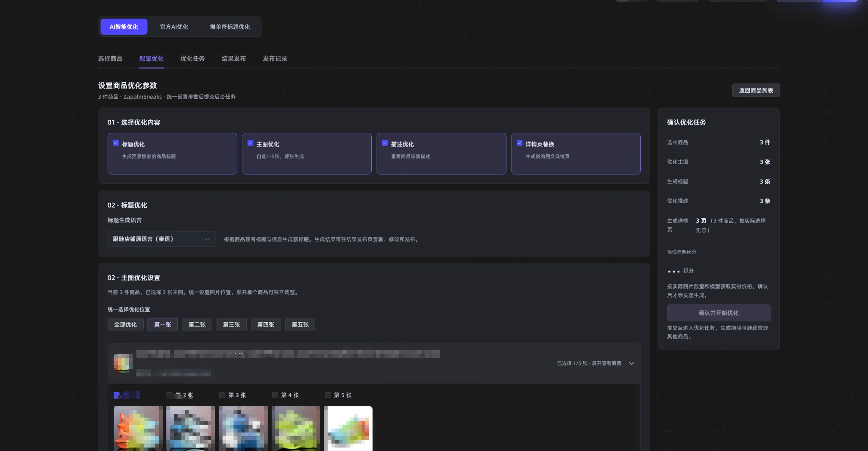Go to 选择商品 step tab
Image resolution: width=868 pixels, height=451 pixels.
(110, 58)
